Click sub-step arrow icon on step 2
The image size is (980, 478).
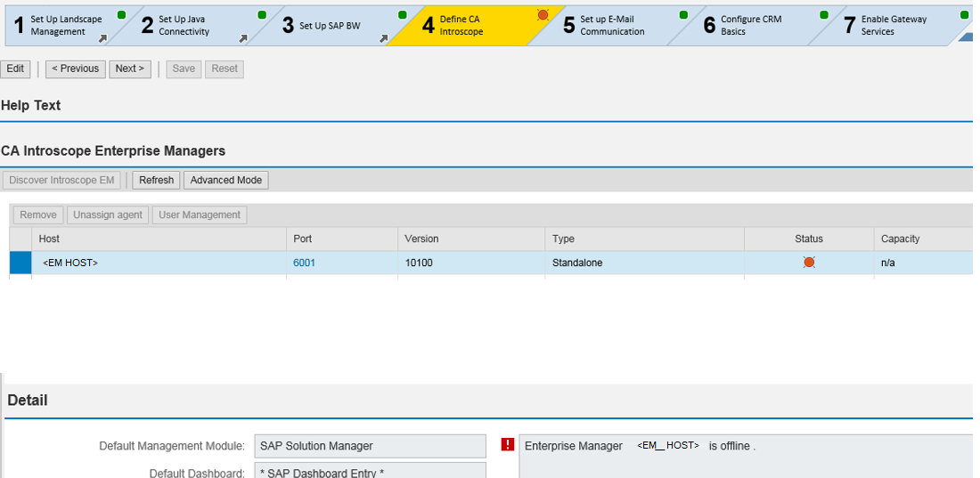[243, 39]
